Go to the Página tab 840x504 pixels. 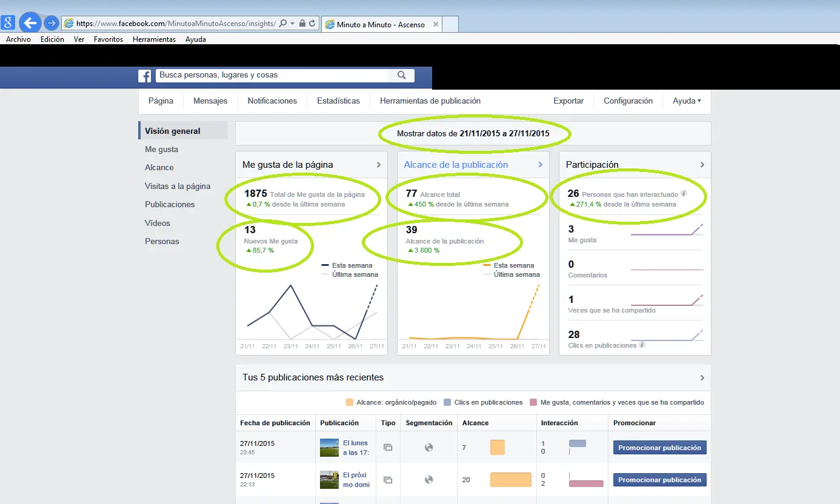(x=161, y=101)
